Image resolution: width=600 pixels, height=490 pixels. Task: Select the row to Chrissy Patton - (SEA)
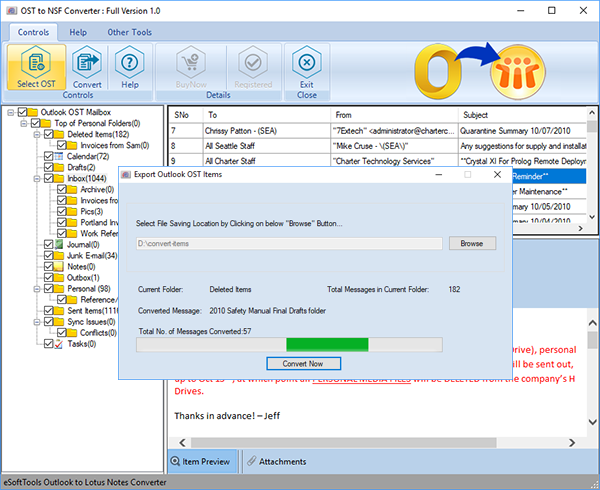click(377, 131)
